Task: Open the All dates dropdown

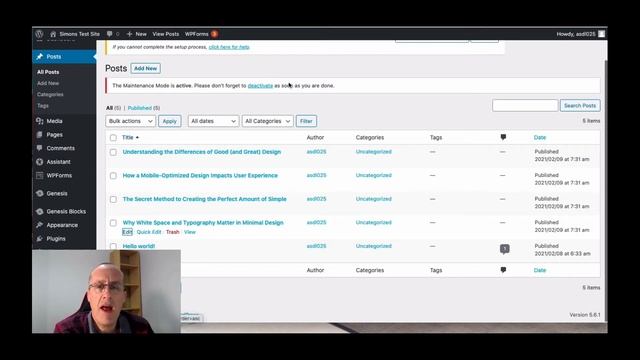Action: (213, 121)
